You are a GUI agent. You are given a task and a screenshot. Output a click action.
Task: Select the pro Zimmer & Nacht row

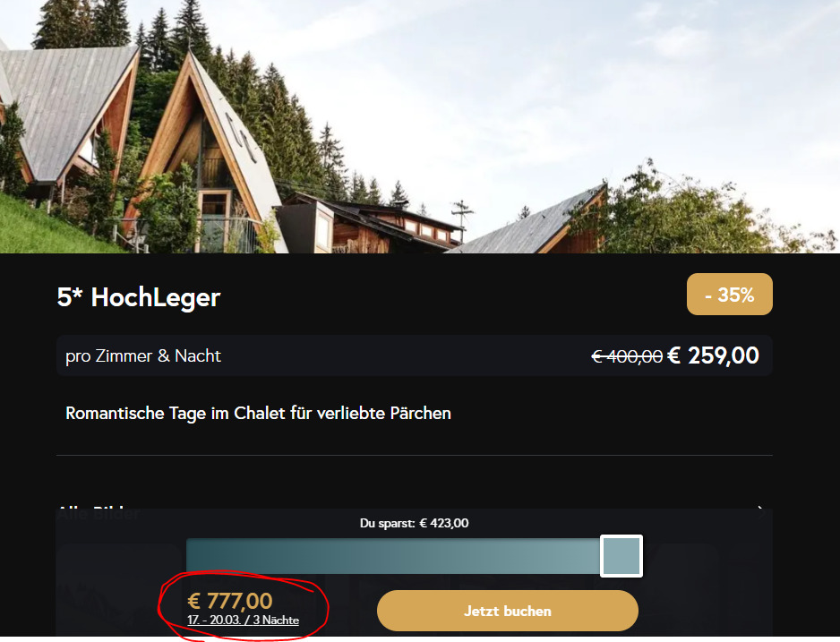click(x=414, y=355)
